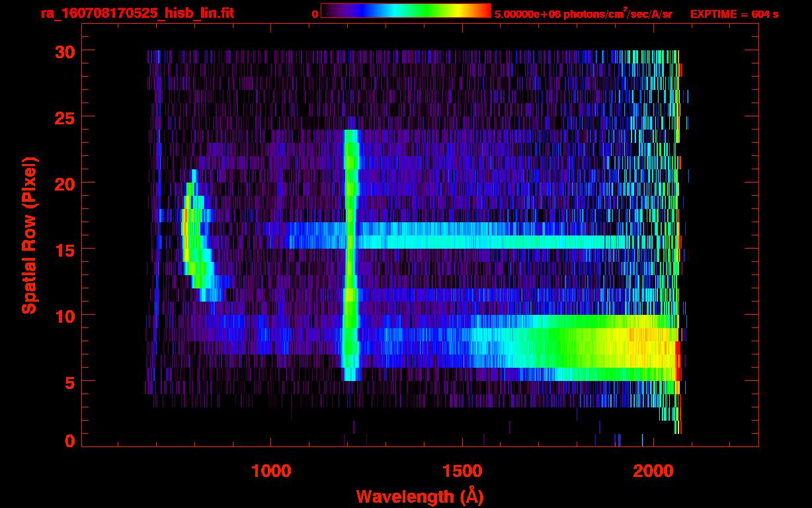The height and width of the screenshot is (508, 812).
Task: Click the ra_160708170525_hisb_lin.fit filename title
Action: pos(137,13)
